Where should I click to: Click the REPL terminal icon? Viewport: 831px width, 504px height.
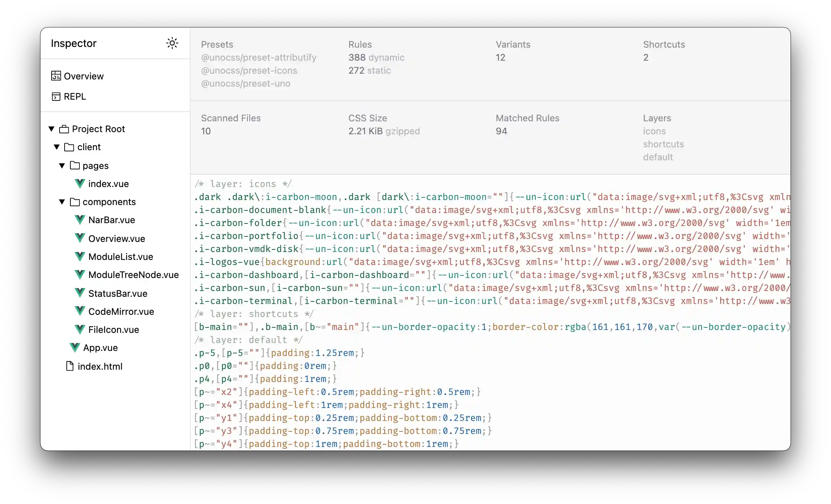point(56,96)
